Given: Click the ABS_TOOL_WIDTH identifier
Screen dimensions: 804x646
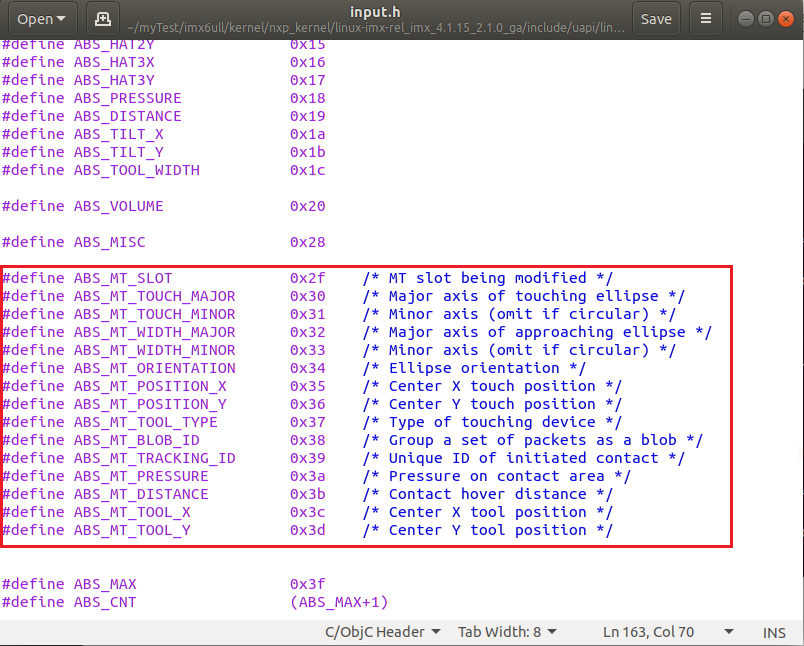Looking at the screenshot, I should point(136,170).
